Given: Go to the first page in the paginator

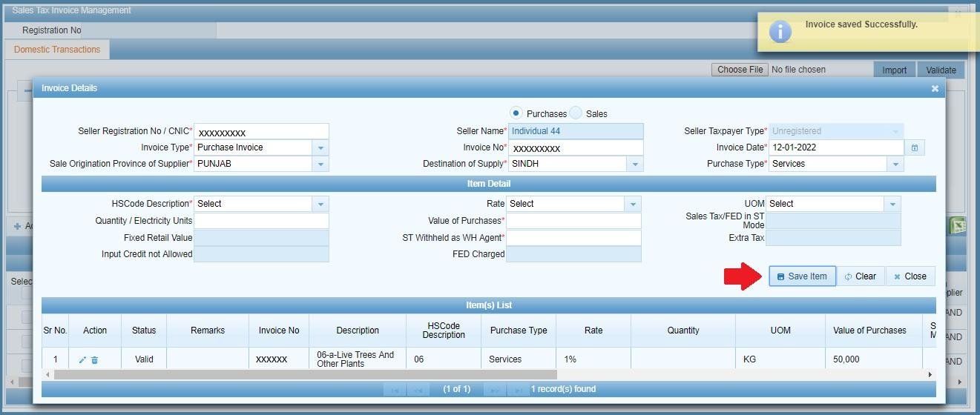Looking at the screenshot, I should 395,390.
